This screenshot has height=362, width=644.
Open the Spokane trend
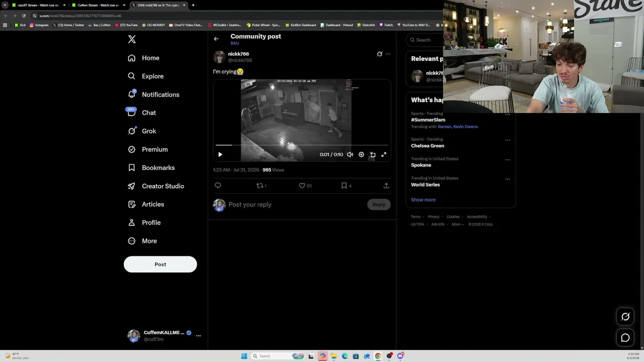421,165
